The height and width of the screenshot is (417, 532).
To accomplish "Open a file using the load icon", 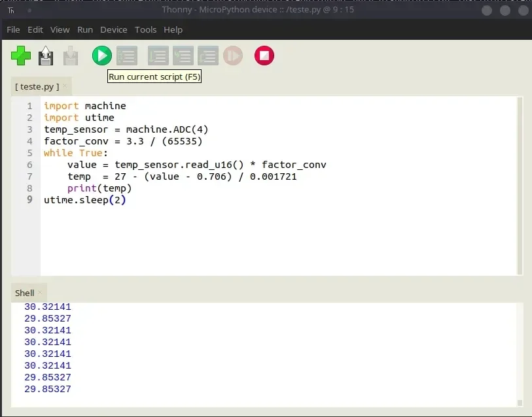I will pyautogui.click(x=45, y=56).
